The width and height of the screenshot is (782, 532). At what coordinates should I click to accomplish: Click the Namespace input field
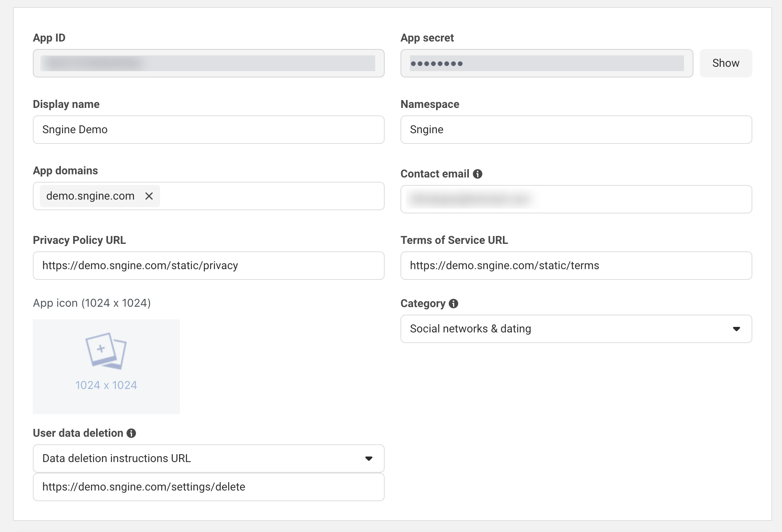coord(576,130)
